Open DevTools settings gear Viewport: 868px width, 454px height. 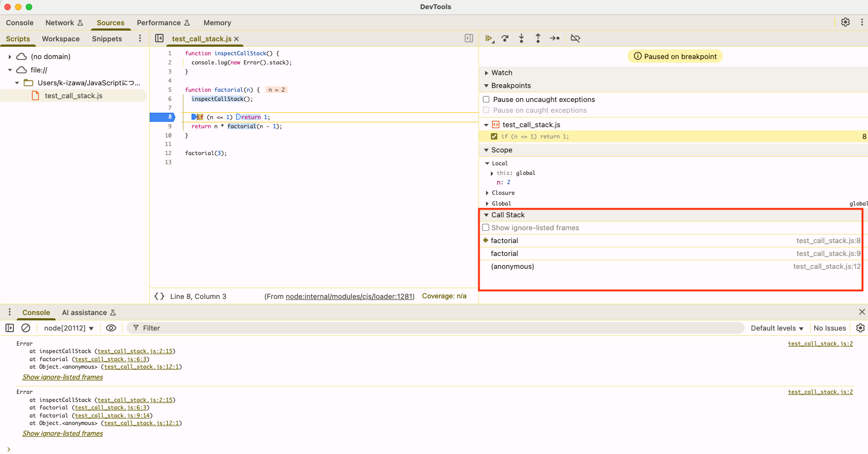tap(845, 22)
